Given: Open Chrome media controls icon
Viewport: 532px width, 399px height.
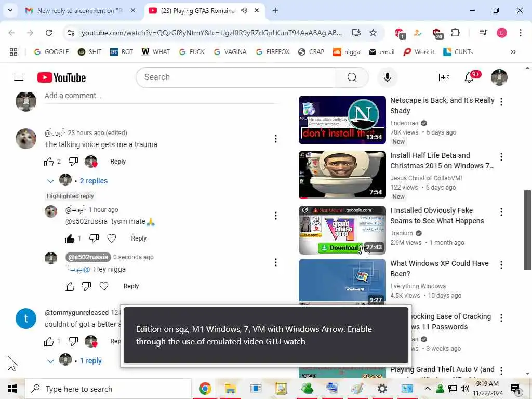Looking at the screenshot, I should tap(483, 33).
